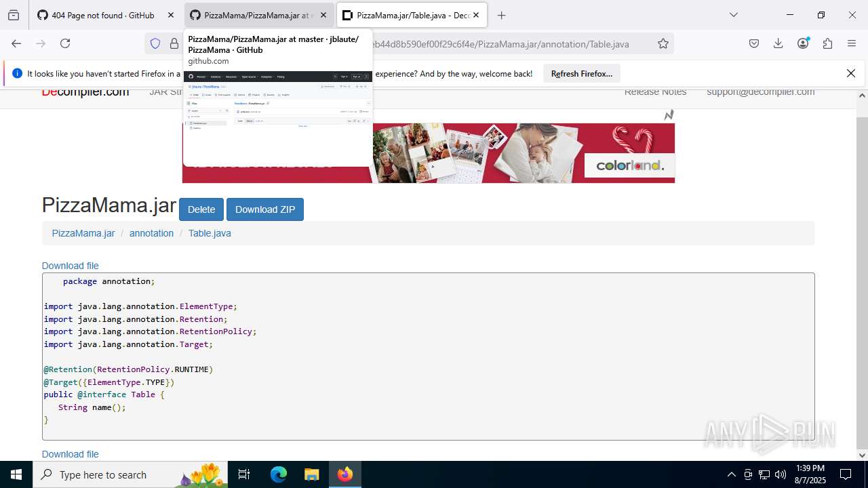Open Firefox application menu
Viewport: 868px width, 488px height.
[852, 43]
